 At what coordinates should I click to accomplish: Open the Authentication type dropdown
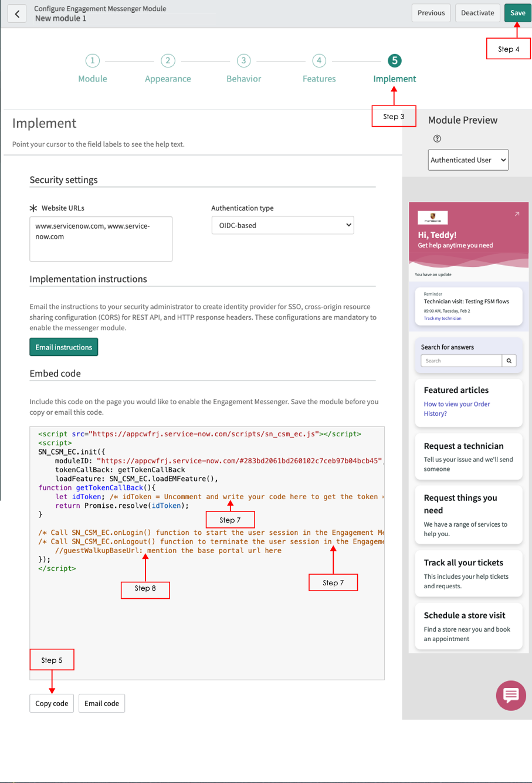coord(283,225)
